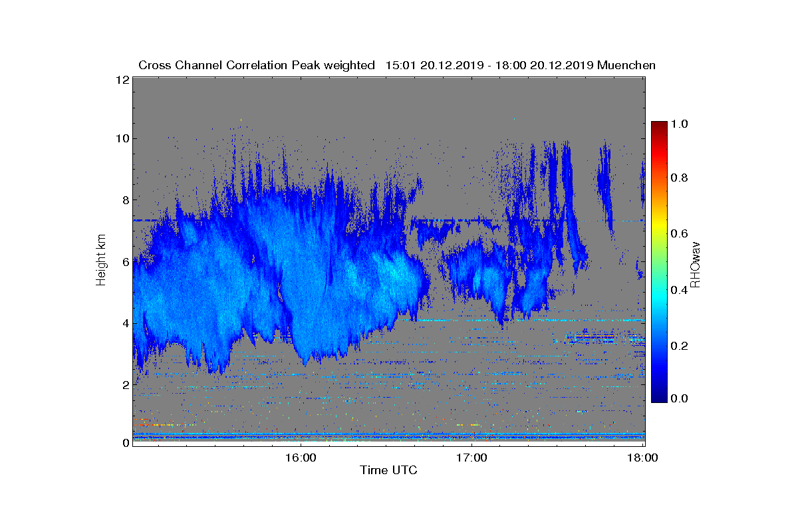The width and height of the screenshot is (798, 532).
Task: Click the 18:00 time axis label
Action: (643, 458)
